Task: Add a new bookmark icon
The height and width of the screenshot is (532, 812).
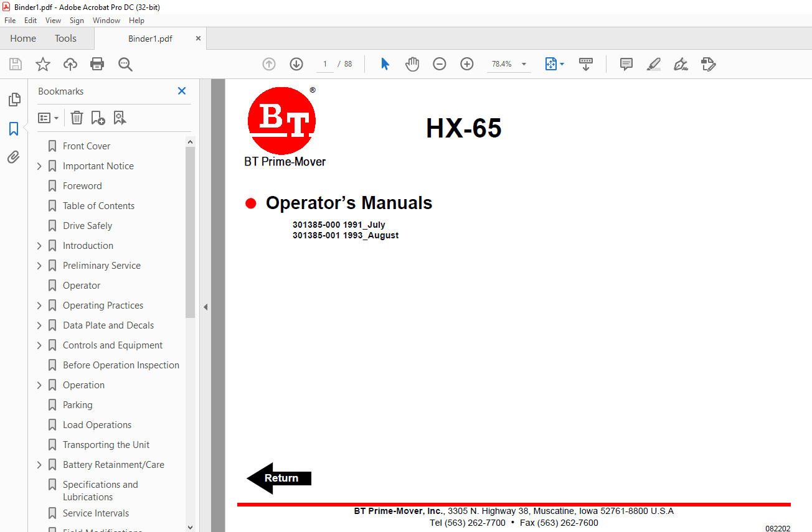Action: click(x=98, y=118)
